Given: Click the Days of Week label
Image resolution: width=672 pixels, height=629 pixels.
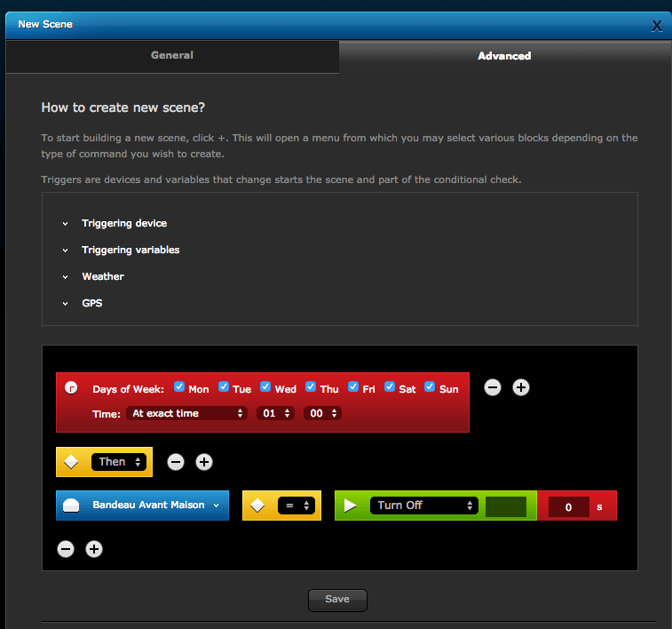Looking at the screenshot, I should [x=128, y=389].
